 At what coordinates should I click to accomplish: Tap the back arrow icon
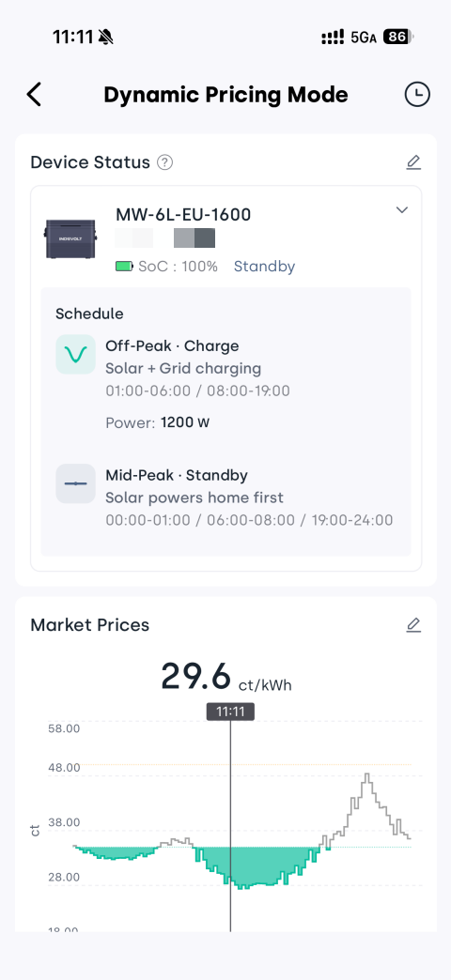pos(34,95)
